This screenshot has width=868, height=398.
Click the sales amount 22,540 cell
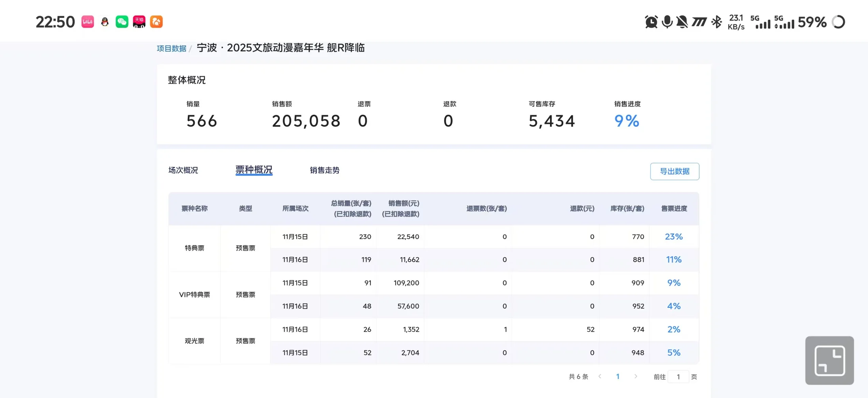408,237
